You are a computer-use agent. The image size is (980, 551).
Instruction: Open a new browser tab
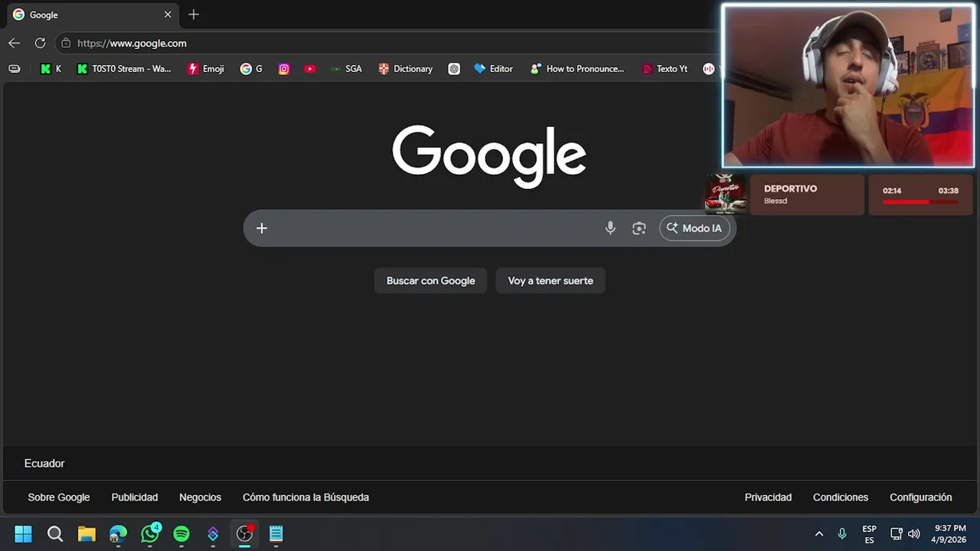(x=194, y=15)
